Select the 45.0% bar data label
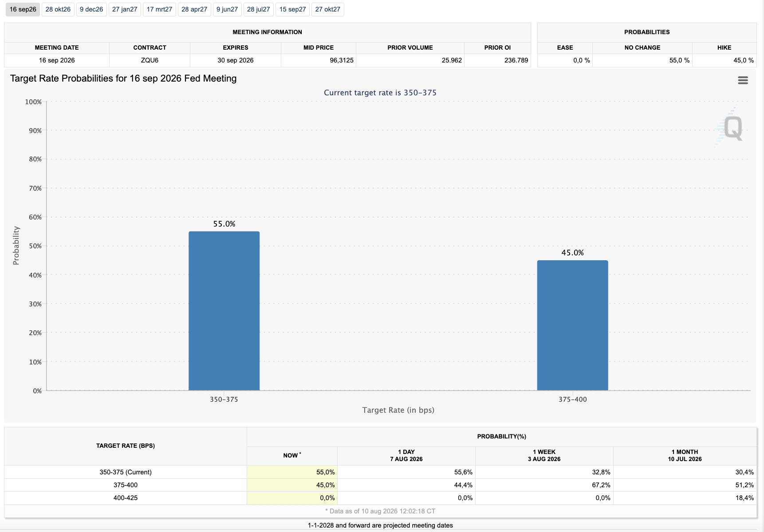The image size is (764, 532). 573,253
